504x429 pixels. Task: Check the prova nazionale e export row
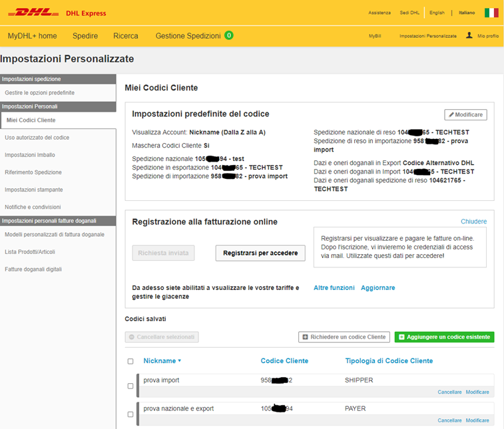[130, 414]
